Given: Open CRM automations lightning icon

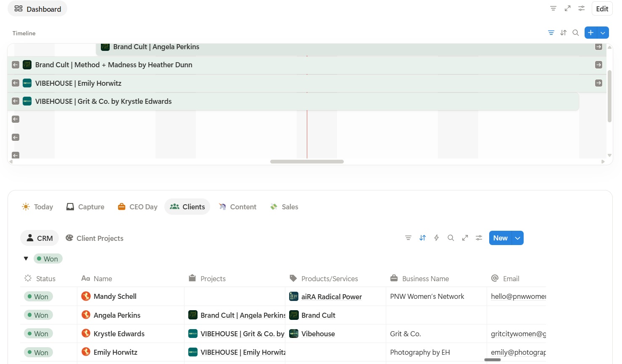Looking at the screenshot, I should [436, 238].
